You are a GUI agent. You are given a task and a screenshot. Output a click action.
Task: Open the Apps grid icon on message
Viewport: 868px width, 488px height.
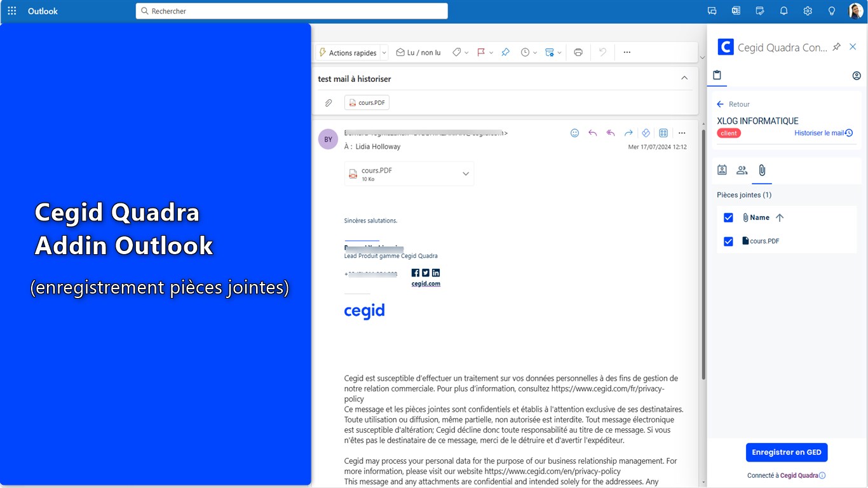[663, 133]
